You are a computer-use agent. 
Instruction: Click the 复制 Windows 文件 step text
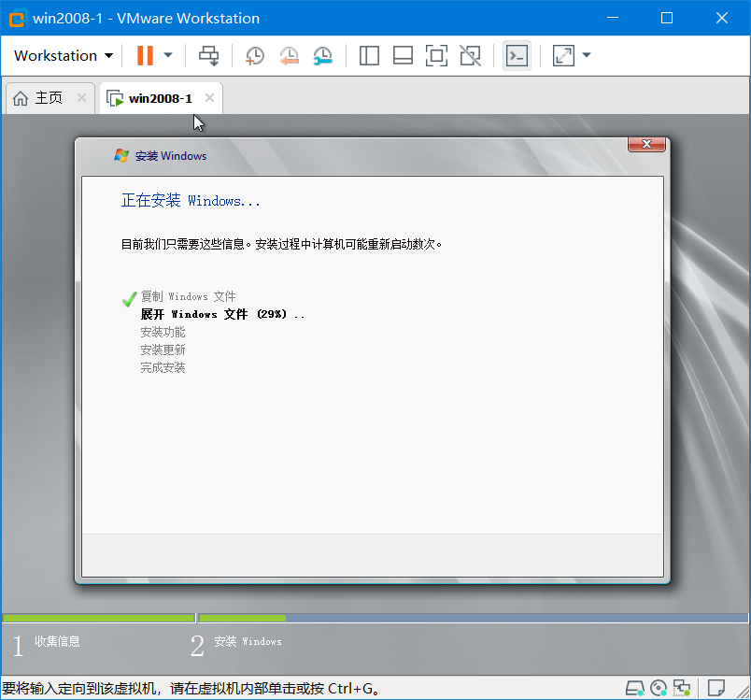(189, 296)
